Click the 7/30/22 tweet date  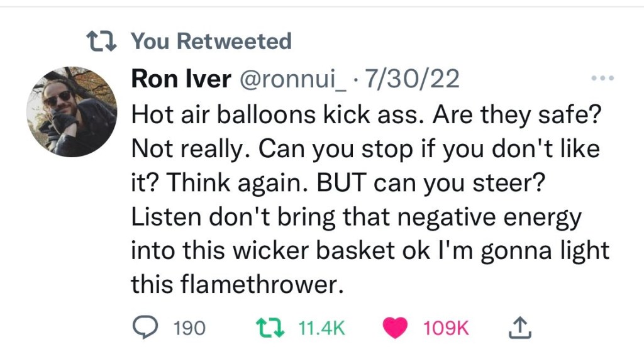click(413, 80)
